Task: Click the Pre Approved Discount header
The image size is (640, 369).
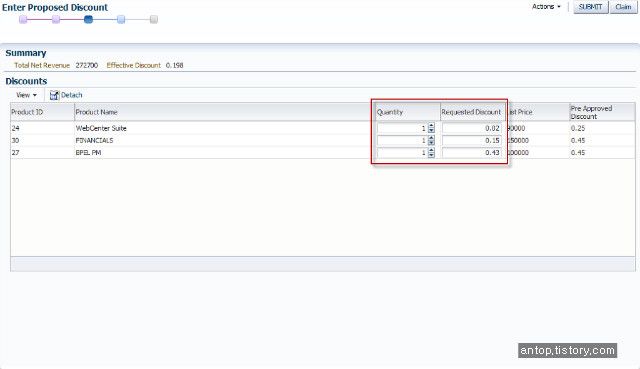Action: (x=602, y=112)
